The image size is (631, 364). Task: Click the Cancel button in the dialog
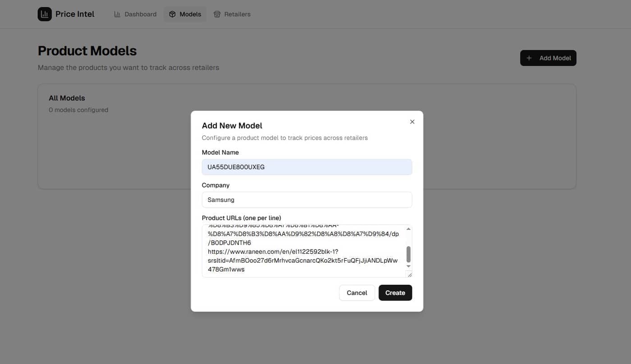[x=357, y=292]
